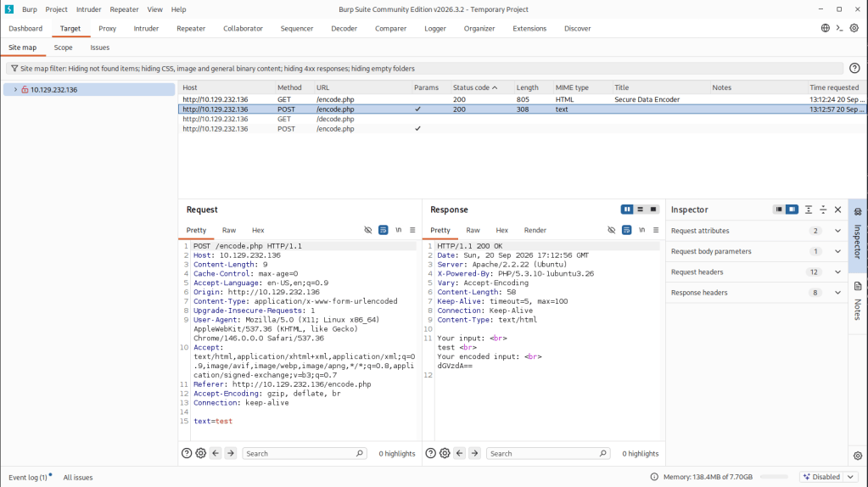Open the Intruder menu

tap(88, 9)
